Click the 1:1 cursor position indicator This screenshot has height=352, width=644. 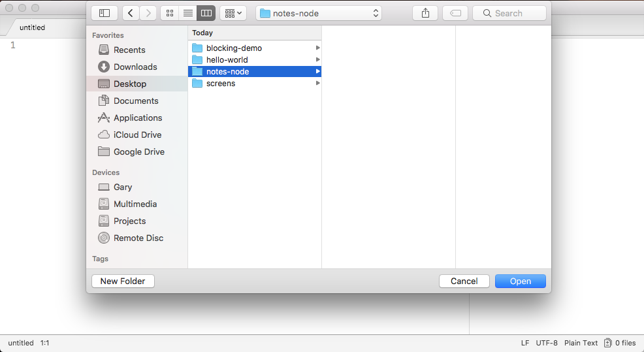click(x=45, y=343)
